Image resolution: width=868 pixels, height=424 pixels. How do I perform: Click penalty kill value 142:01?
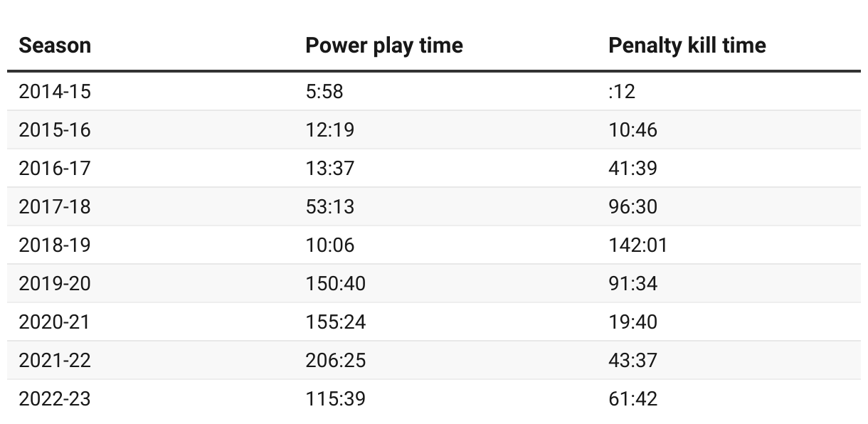(x=638, y=245)
